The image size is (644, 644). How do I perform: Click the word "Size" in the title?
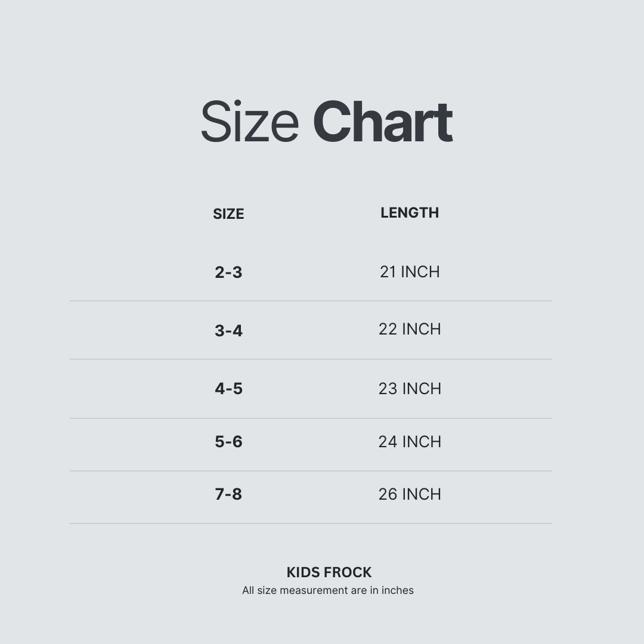pyautogui.click(x=249, y=122)
